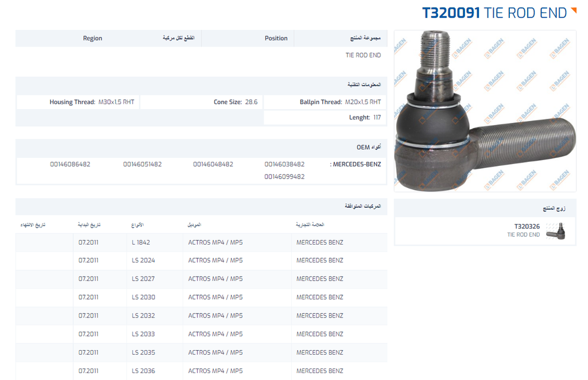Click the مجموعة المنتج product group header

365,38
